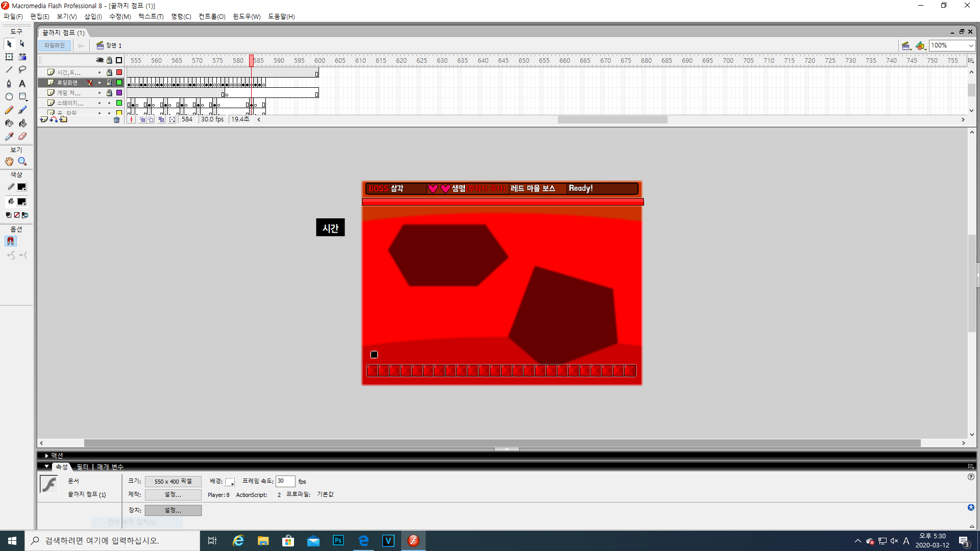The width and height of the screenshot is (980, 551).
Task: Select the Eyedropper tool
Action: 9,136
